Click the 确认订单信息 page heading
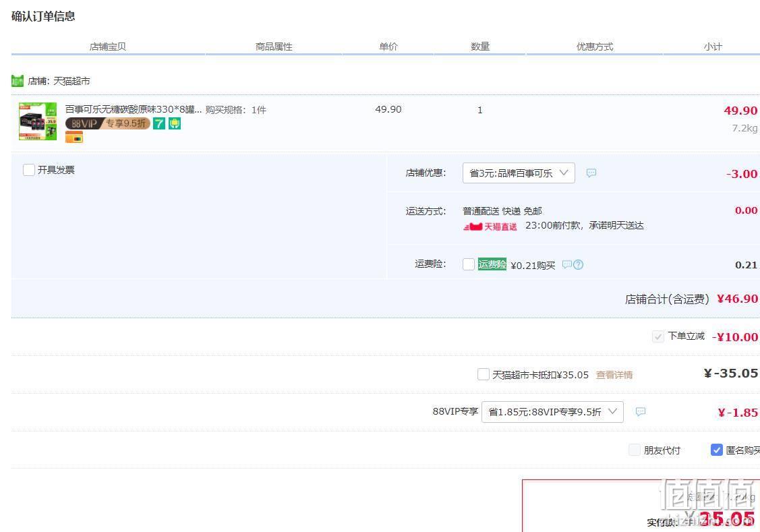760x532 pixels. (x=43, y=16)
